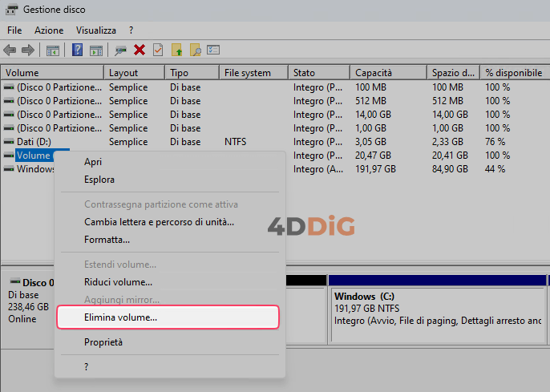Click the drive icon of the 100 MB partition row
550x392 pixels.
9,87
